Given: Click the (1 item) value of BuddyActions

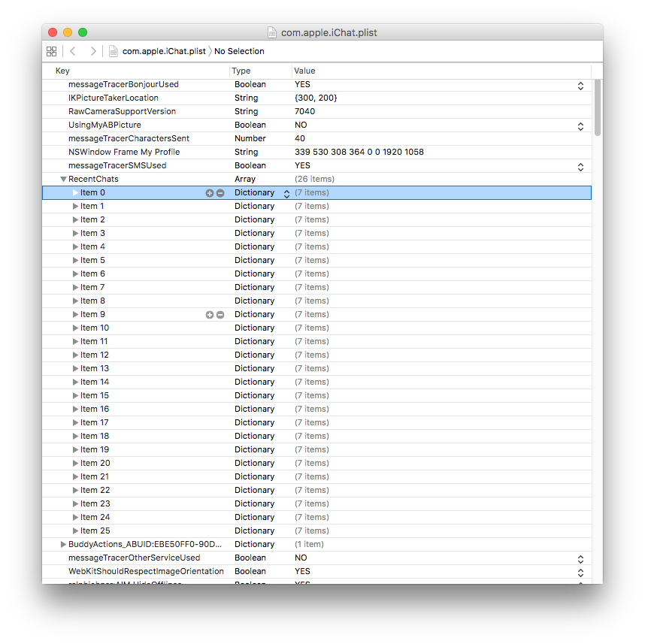Looking at the screenshot, I should click(309, 545).
